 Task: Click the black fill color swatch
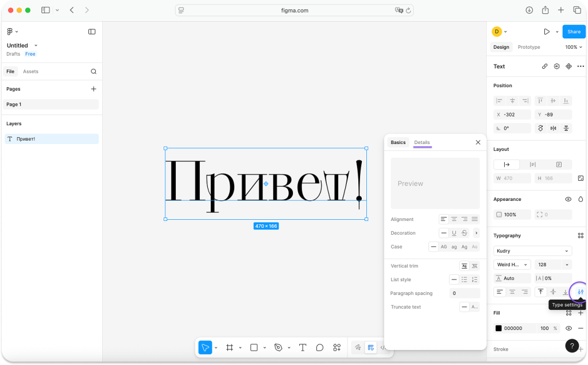(x=498, y=328)
